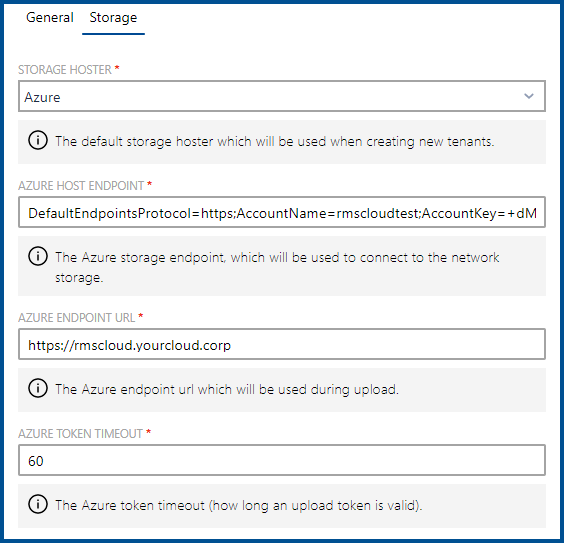Click info icon beside token timeout text
This screenshot has height=543, width=564.
coord(38,504)
